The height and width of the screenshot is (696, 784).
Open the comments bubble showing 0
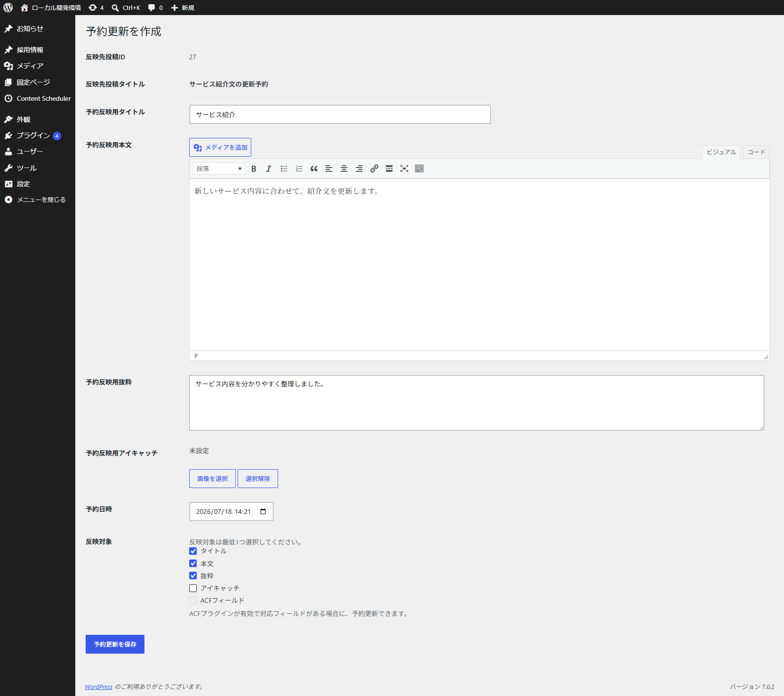[x=155, y=8]
